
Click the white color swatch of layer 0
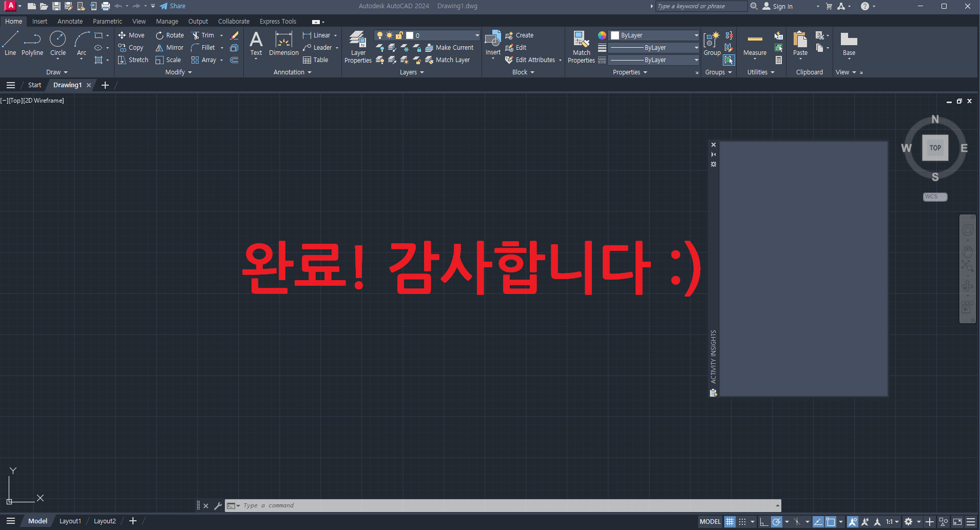point(409,35)
